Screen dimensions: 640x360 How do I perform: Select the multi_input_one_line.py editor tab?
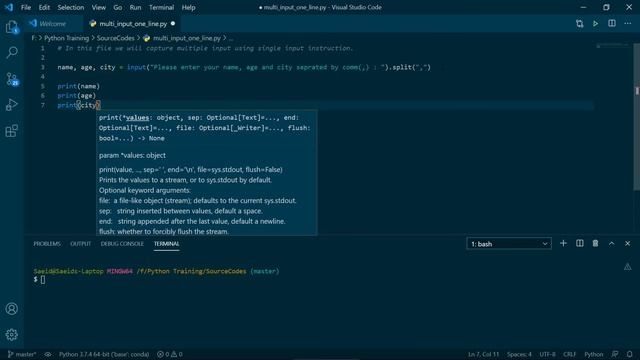pyautogui.click(x=133, y=24)
